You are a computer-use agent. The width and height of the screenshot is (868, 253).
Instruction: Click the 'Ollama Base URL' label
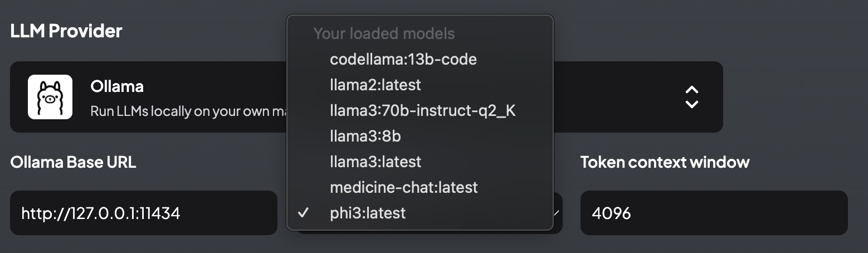(x=73, y=162)
